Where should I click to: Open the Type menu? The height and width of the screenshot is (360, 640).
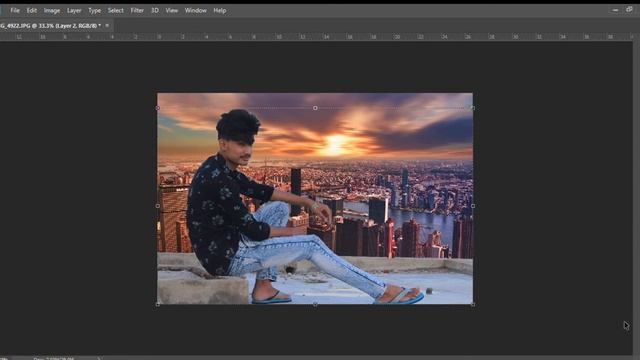94,11
